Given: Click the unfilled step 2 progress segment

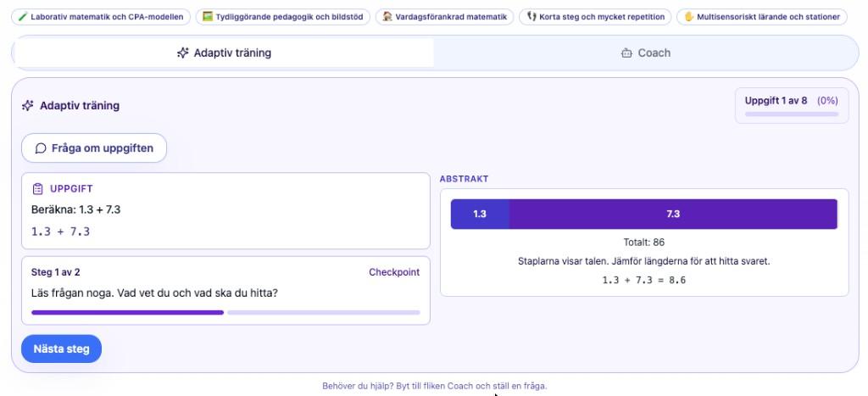Looking at the screenshot, I should [x=323, y=312].
